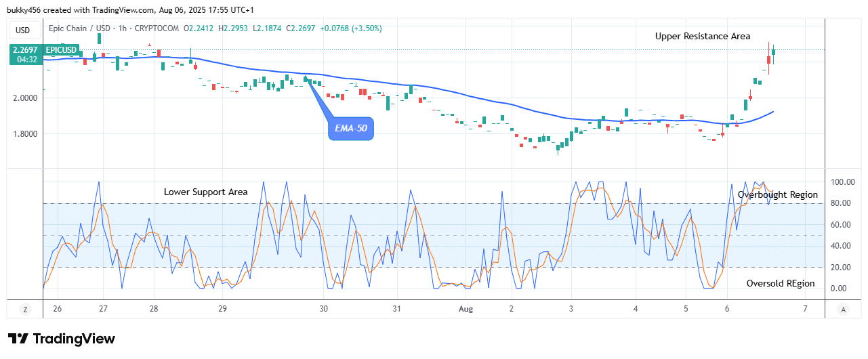Screen dimensions: 868x359
Task: Click the 2.0000 price axis label
Action: 26,98
